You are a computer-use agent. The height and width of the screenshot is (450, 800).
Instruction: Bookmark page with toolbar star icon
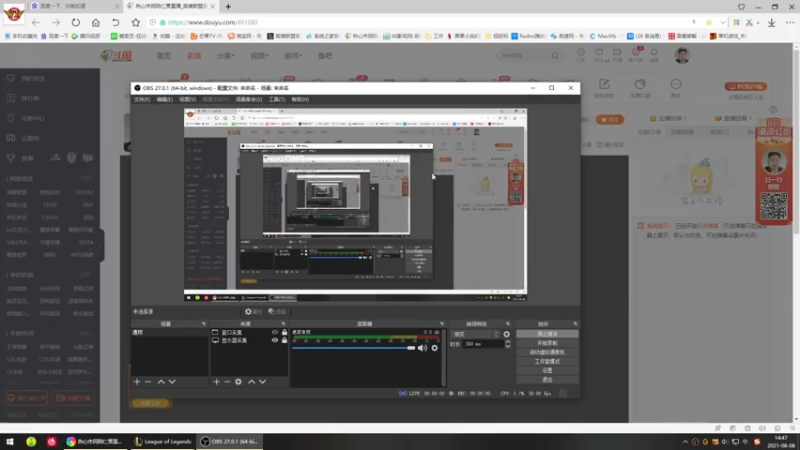[x=135, y=22]
